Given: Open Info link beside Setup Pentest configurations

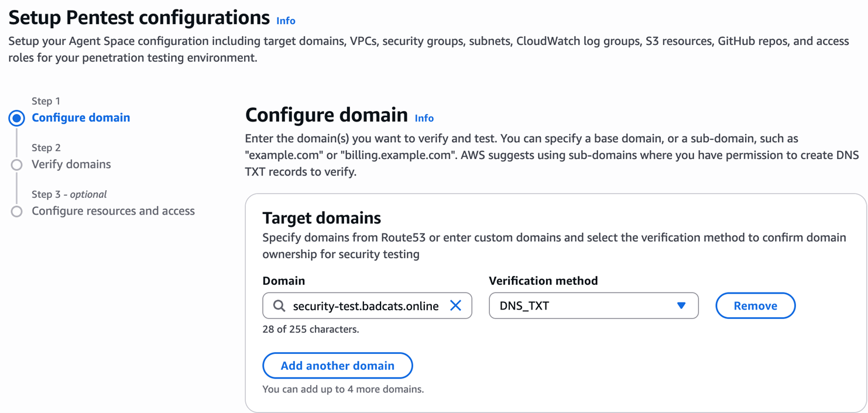Looking at the screenshot, I should coord(286,20).
